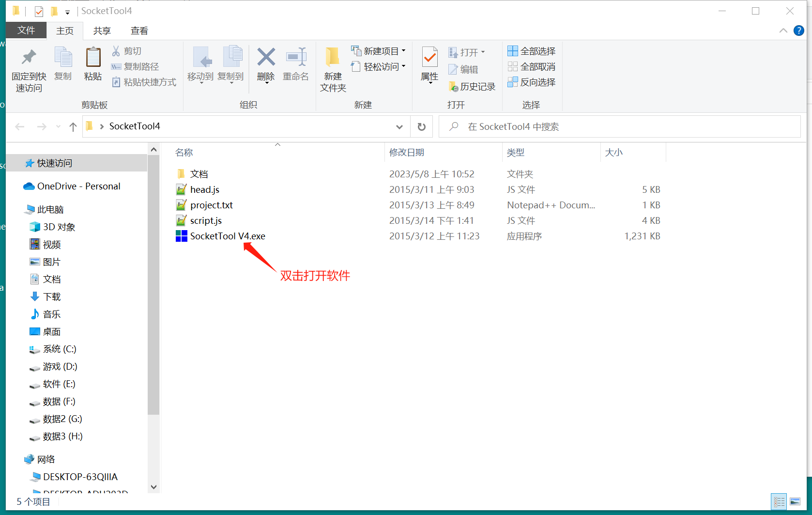Switch to details view in status bar
Screen dimensions: 812x515
click(x=779, y=501)
